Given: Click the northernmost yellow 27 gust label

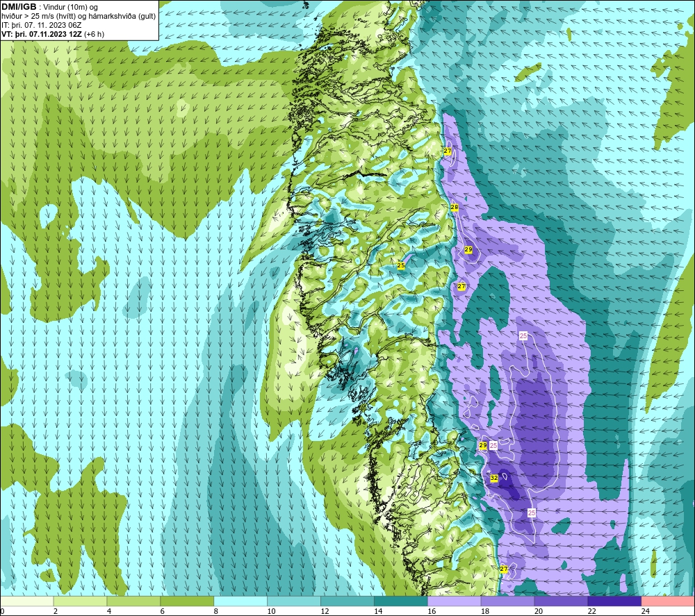Looking at the screenshot, I should (x=447, y=151).
